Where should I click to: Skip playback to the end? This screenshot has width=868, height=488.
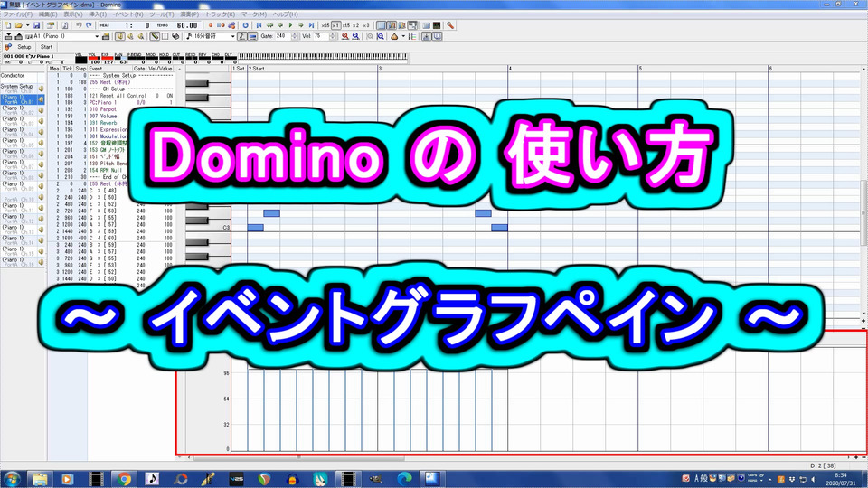(x=311, y=25)
